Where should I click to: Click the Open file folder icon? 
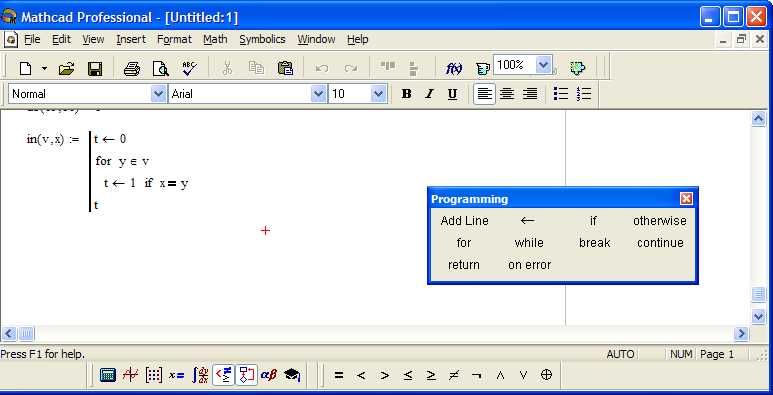pyautogui.click(x=67, y=68)
